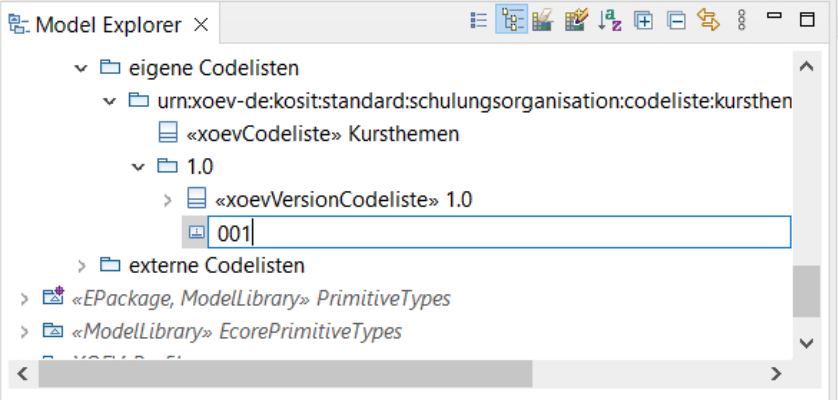Toggle the advanced tree view icon

point(511,20)
